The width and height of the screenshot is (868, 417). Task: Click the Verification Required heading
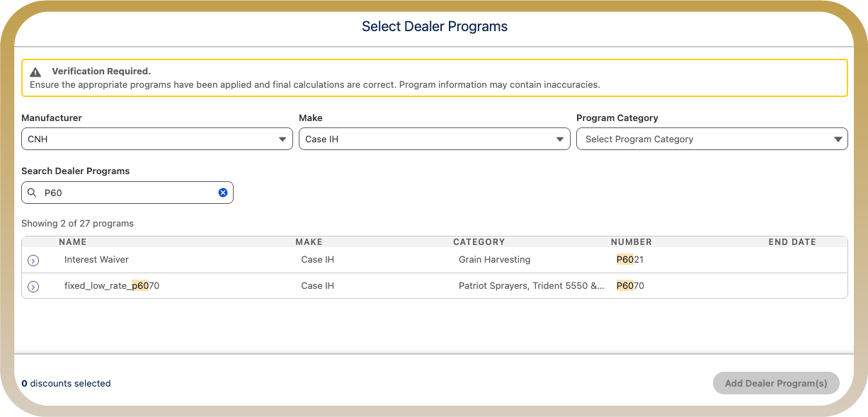[101, 72]
